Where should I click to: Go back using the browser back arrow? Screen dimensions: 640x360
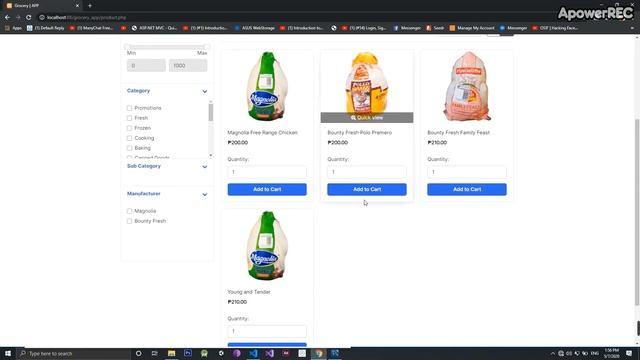point(7,18)
